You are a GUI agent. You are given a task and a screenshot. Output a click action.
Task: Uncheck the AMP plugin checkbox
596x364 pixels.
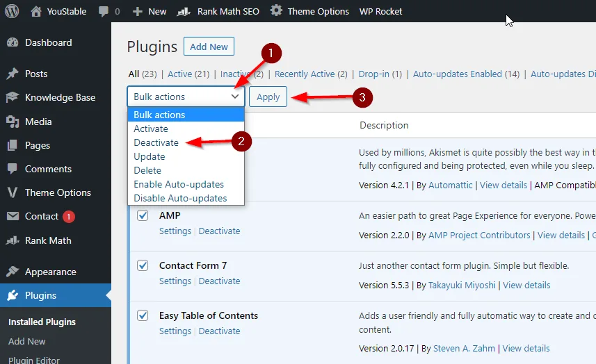(x=143, y=215)
